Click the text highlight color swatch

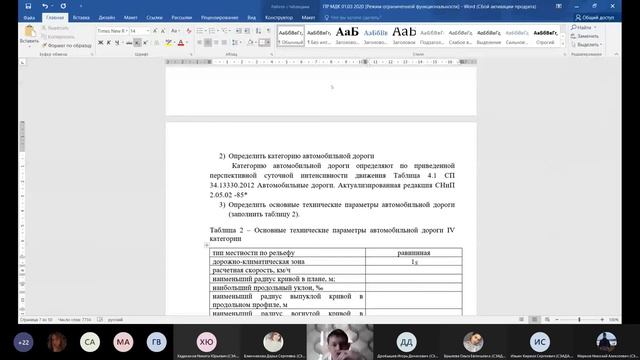(168, 42)
